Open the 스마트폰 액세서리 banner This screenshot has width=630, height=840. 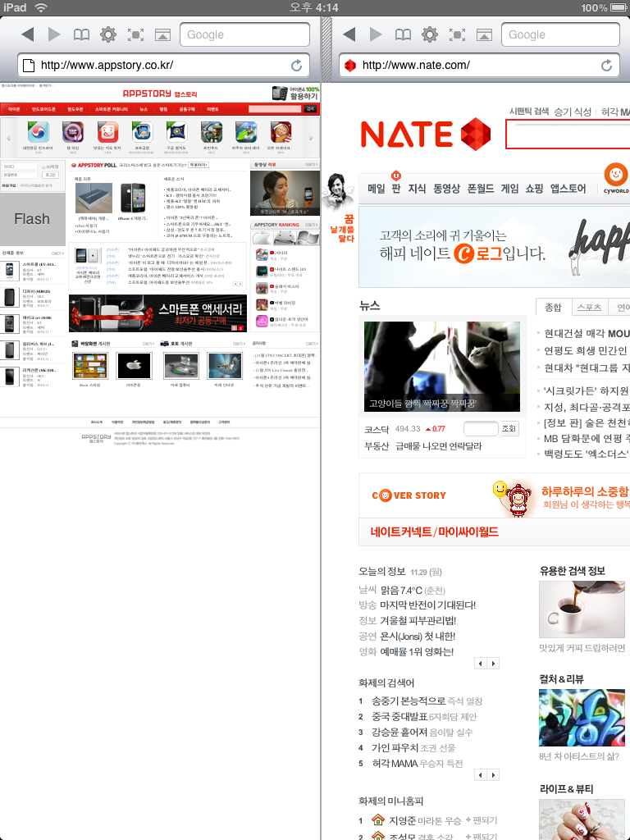[x=157, y=313]
